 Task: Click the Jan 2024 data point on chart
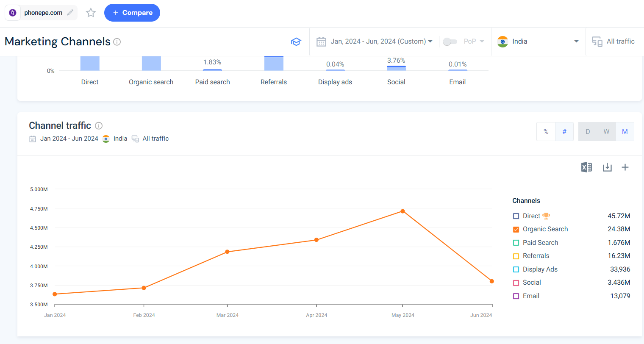55,294
